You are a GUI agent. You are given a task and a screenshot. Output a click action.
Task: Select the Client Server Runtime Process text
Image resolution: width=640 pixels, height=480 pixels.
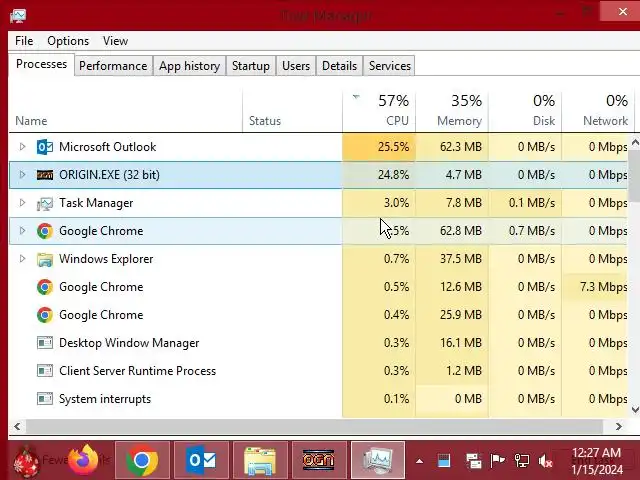138,371
